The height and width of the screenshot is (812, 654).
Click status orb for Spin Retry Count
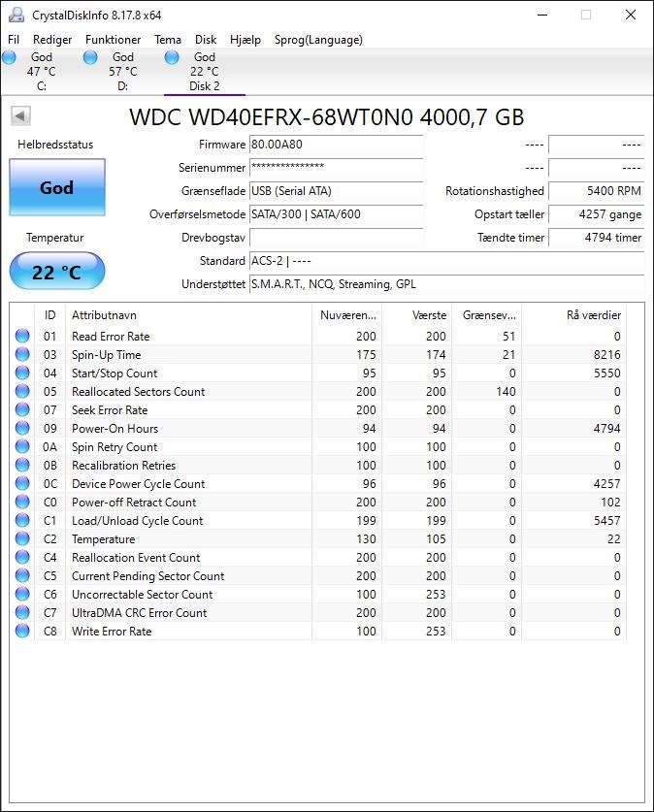pos(22,446)
